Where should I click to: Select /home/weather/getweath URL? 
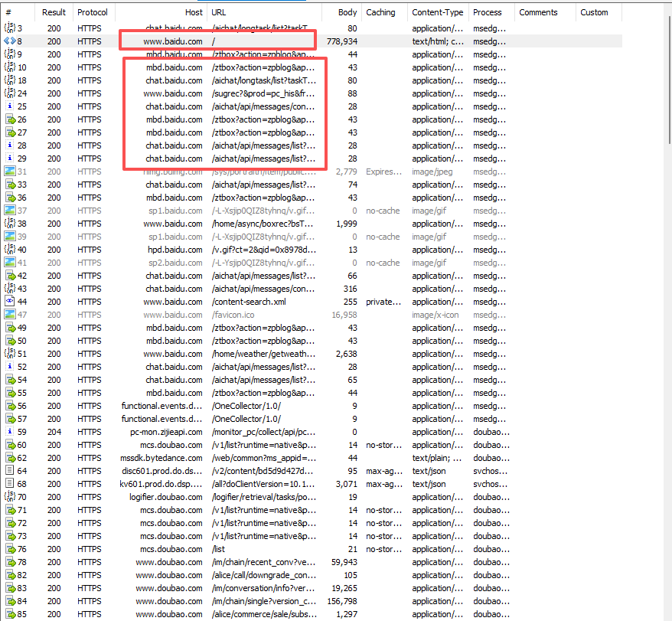pyautogui.click(x=263, y=354)
